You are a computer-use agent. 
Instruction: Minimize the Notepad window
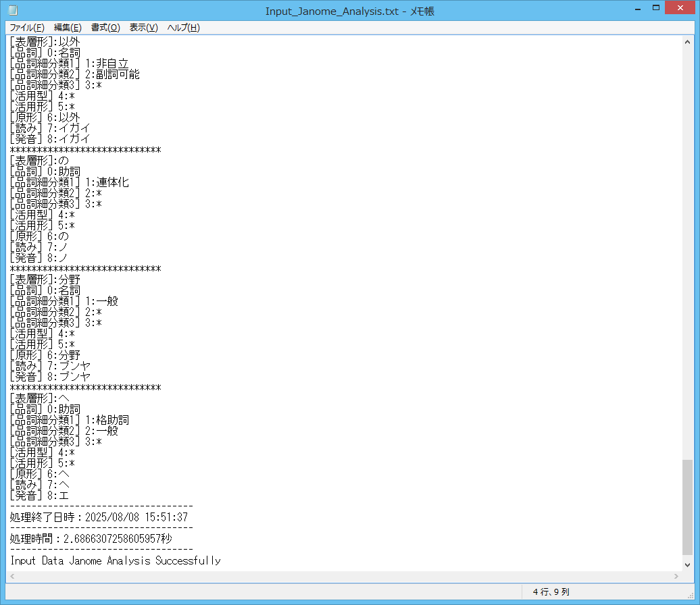pyautogui.click(x=637, y=8)
